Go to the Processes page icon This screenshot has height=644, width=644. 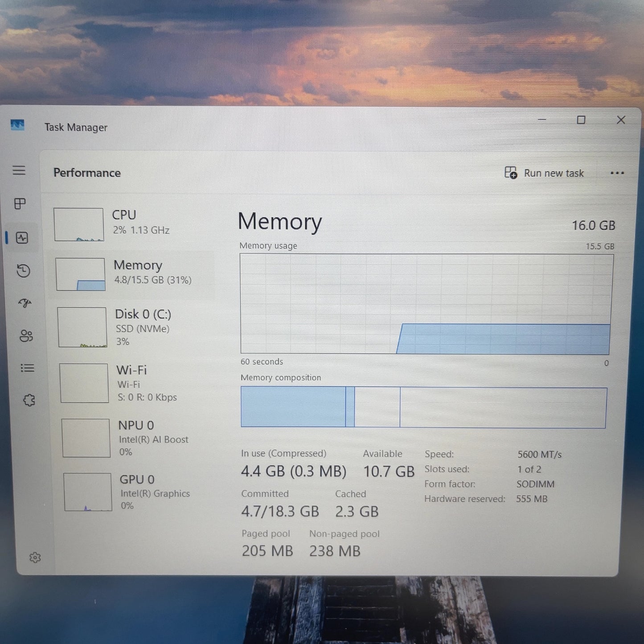coord(20,204)
